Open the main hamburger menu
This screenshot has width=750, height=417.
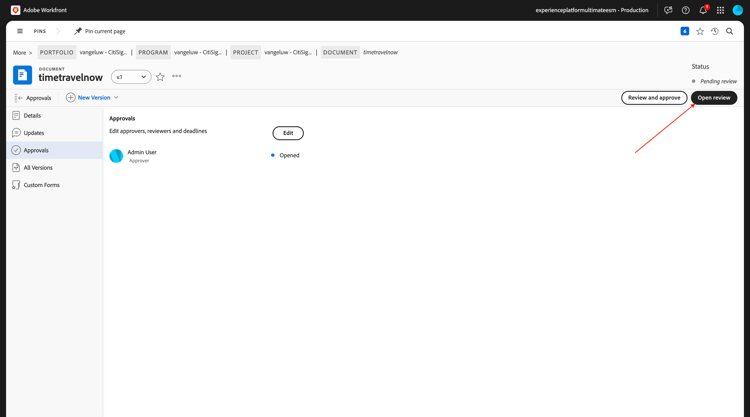click(x=20, y=31)
